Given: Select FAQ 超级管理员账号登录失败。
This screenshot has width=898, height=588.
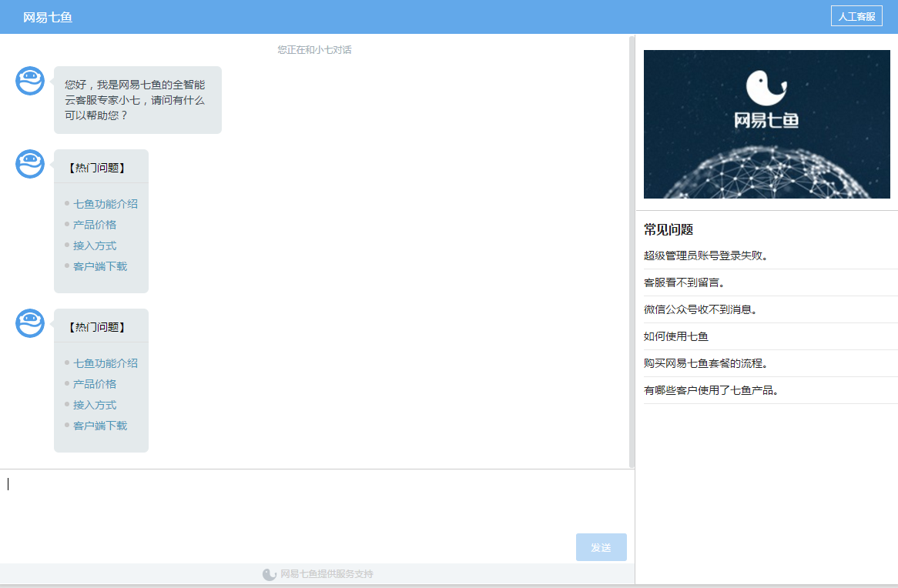Looking at the screenshot, I should 770,256.
